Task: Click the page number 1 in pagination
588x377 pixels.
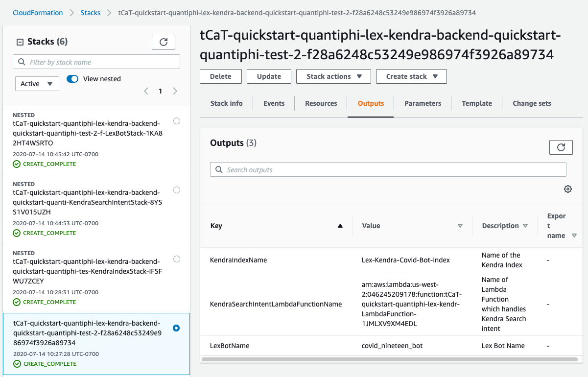Action: tap(160, 91)
